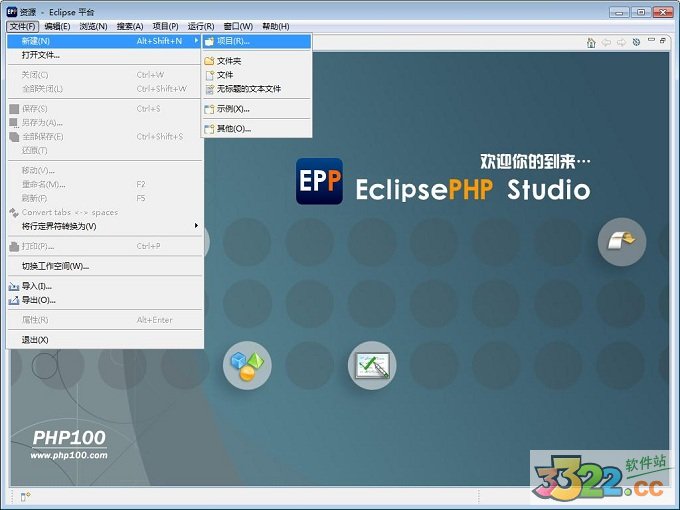Click the file icon beside 文件

point(209,75)
